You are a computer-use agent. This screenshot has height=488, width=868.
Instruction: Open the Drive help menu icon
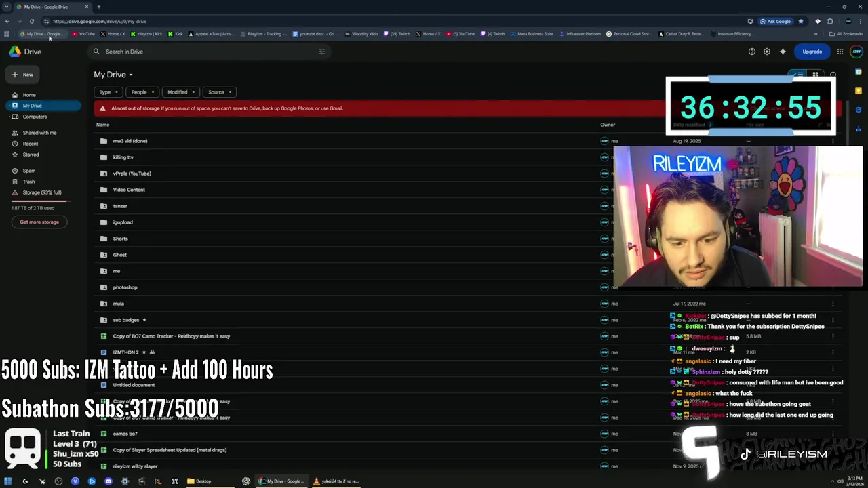(751, 52)
